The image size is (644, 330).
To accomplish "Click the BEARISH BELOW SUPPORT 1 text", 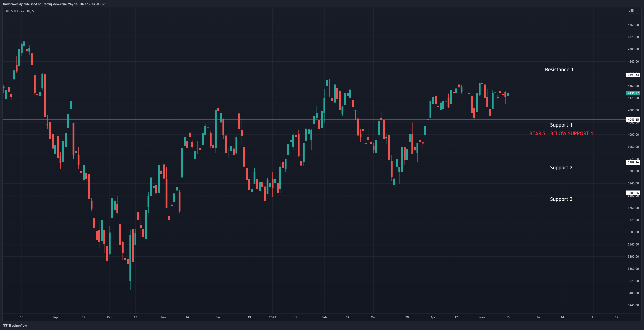I will coord(561,133).
